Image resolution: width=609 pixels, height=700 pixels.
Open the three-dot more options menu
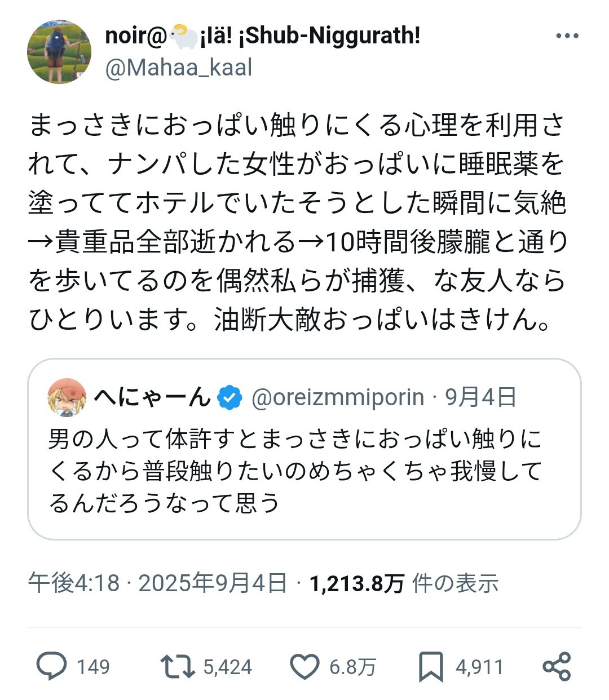(567, 36)
